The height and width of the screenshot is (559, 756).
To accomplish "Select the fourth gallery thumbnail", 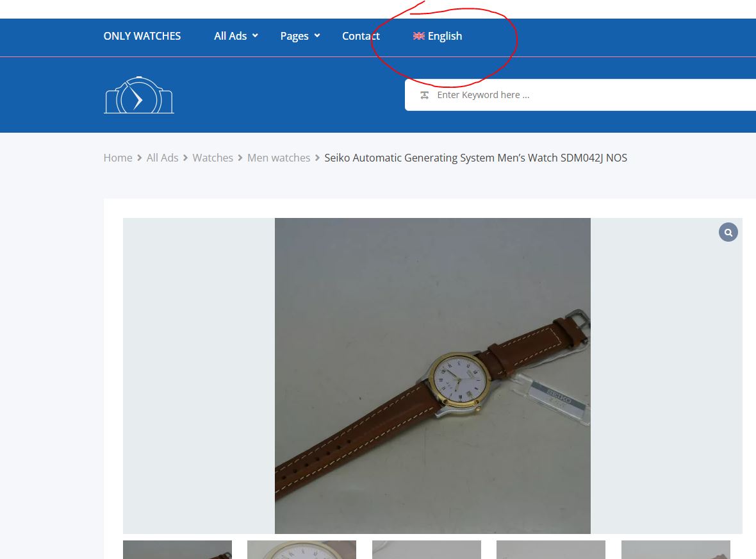I will coord(551,550).
